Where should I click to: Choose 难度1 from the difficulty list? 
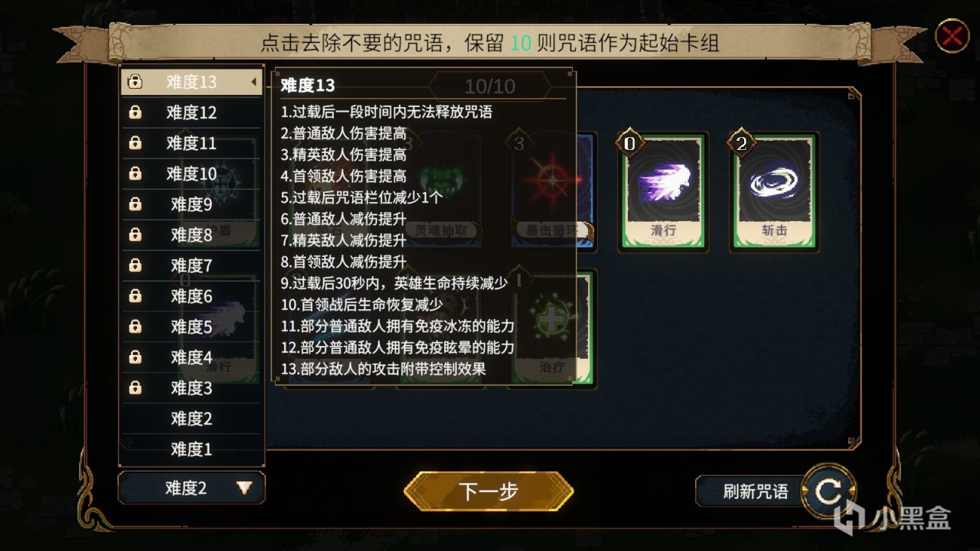tap(191, 449)
